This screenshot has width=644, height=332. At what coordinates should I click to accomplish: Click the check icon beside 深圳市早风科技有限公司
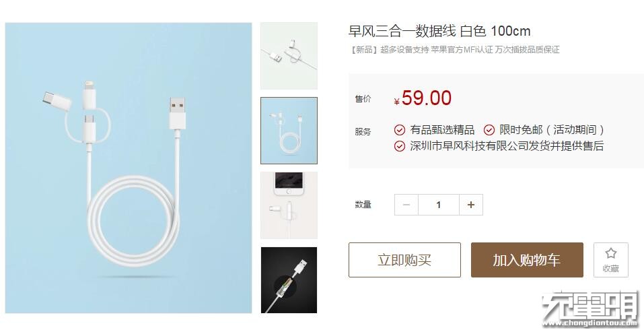click(x=400, y=146)
